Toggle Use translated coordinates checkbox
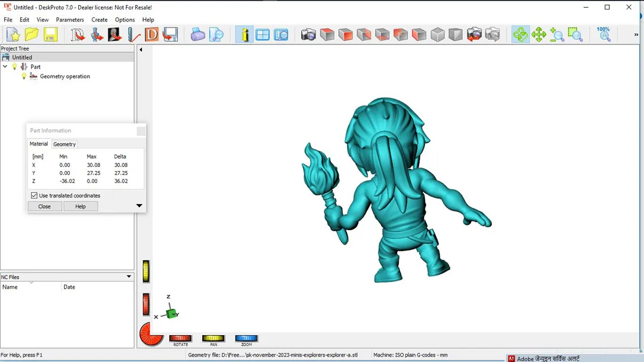 point(34,196)
